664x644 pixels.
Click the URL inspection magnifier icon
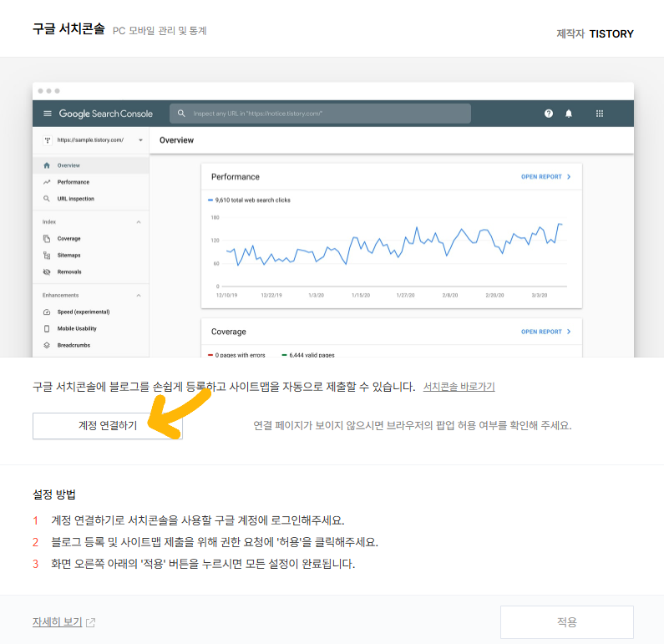(x=47, y=199)
